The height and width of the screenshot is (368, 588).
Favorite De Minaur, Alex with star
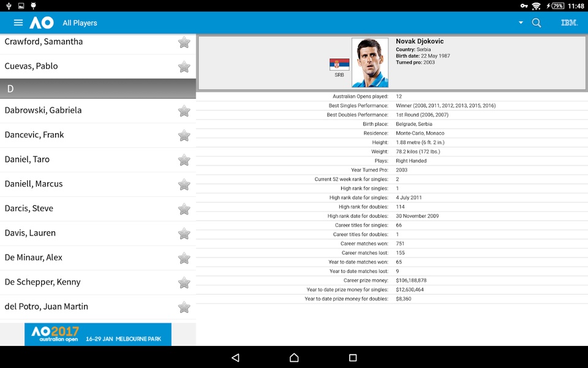click(184, 258)
